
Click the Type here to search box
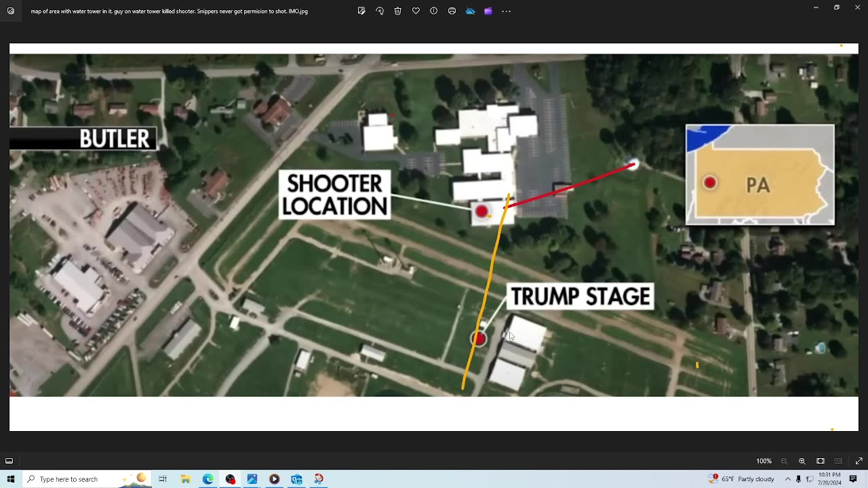pos(87,479)
